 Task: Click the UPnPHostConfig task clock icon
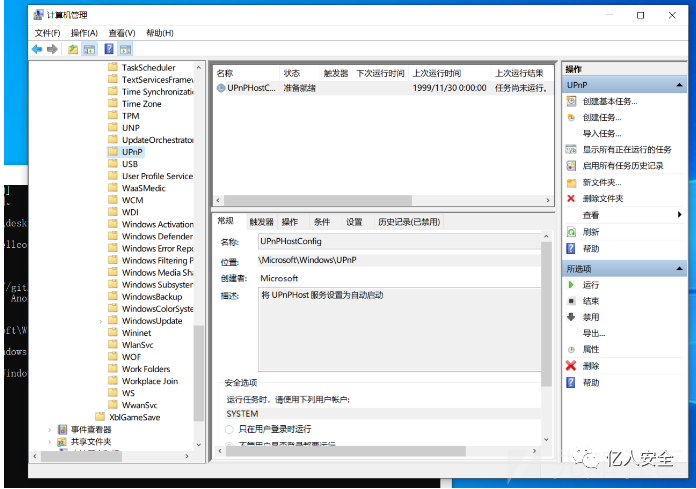221,88
